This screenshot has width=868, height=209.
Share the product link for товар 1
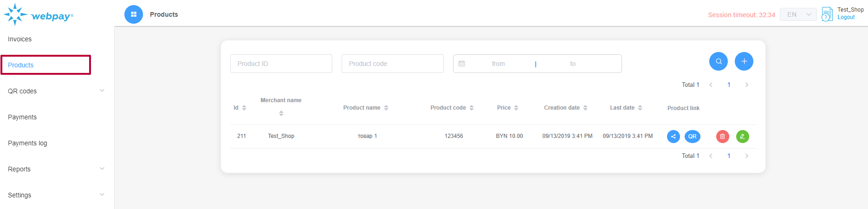click(x=673, y=137)
